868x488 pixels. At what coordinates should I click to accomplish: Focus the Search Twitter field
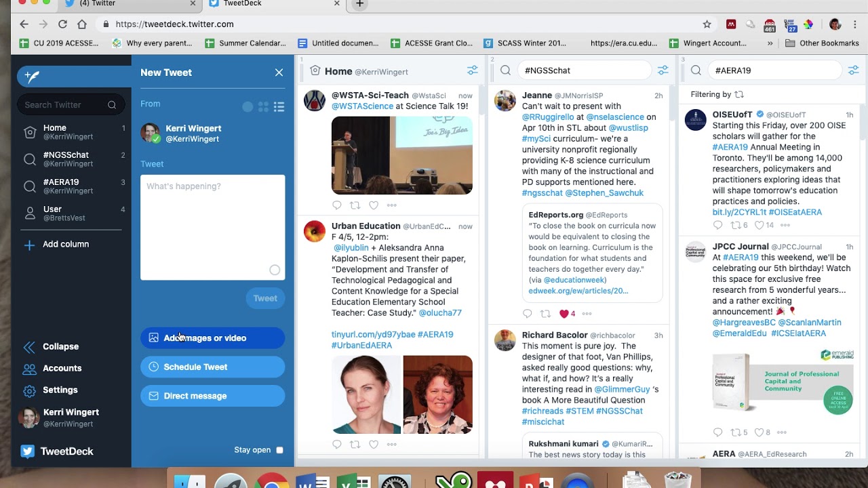(71, 105)
